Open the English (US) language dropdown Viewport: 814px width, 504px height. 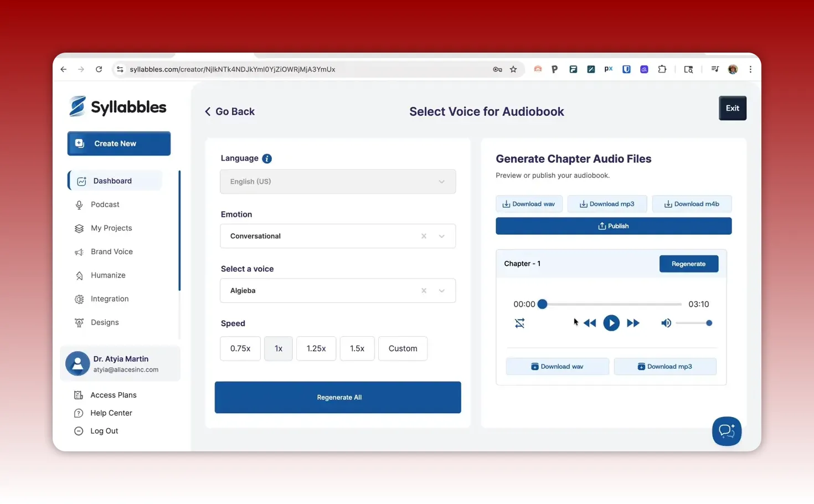338,181
